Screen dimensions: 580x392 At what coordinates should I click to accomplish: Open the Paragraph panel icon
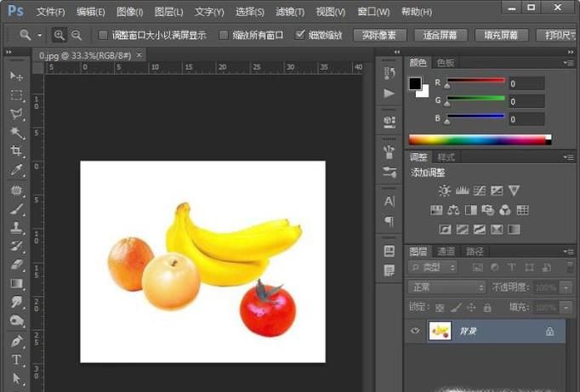pos(390,221)
